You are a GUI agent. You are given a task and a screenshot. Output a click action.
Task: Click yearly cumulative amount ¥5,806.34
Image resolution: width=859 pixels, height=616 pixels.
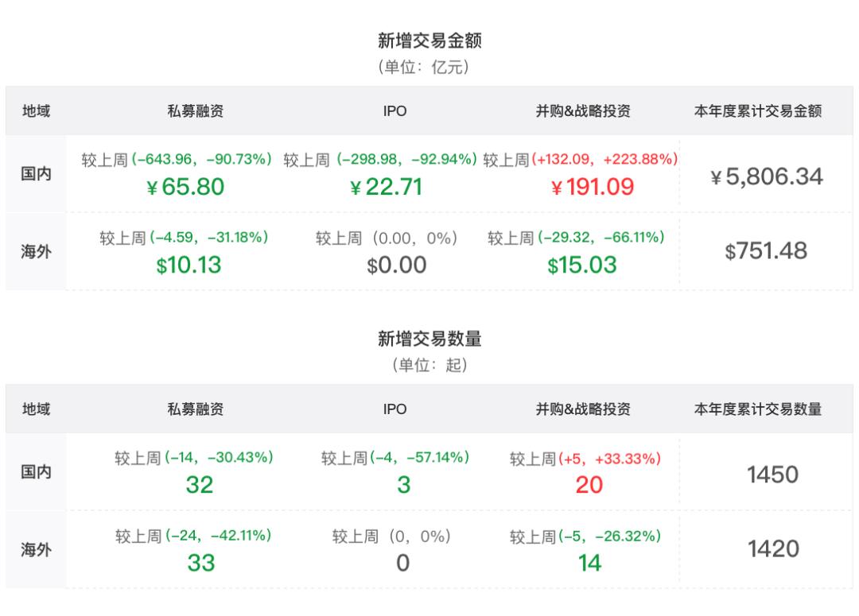[766, 176]
